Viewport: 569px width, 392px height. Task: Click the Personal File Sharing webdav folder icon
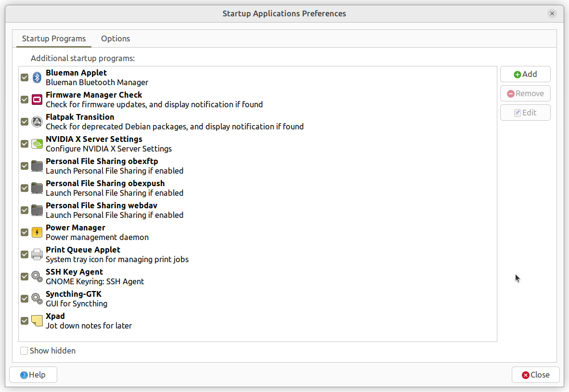(x=37, y=210)
